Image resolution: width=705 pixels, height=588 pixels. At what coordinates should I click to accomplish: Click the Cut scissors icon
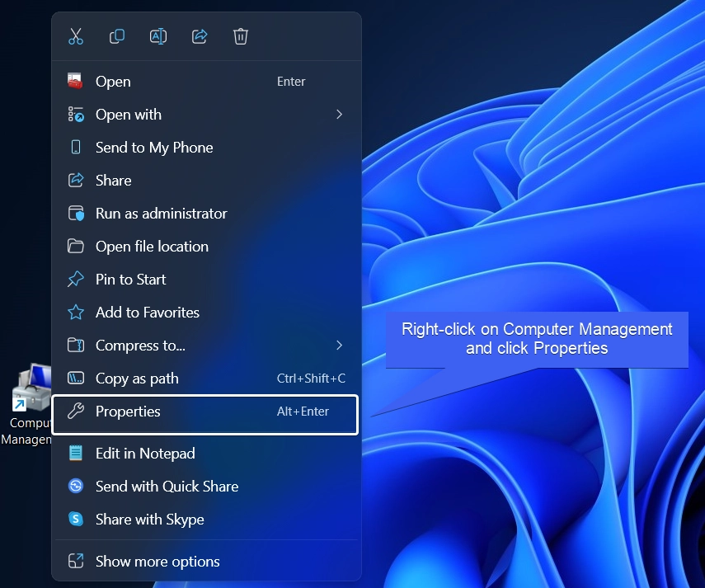point(76,36)
